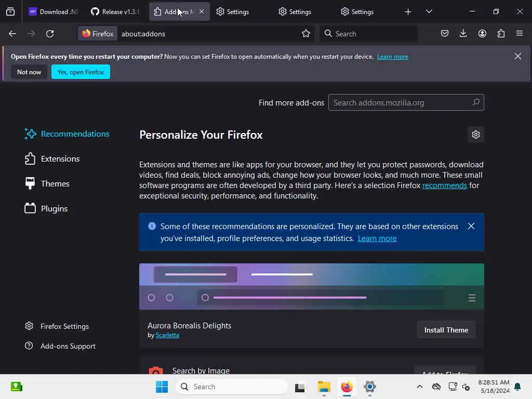The image size is (532, 399).
Task: Open the notifications bell icon
Action: click(x=518, y=387)
